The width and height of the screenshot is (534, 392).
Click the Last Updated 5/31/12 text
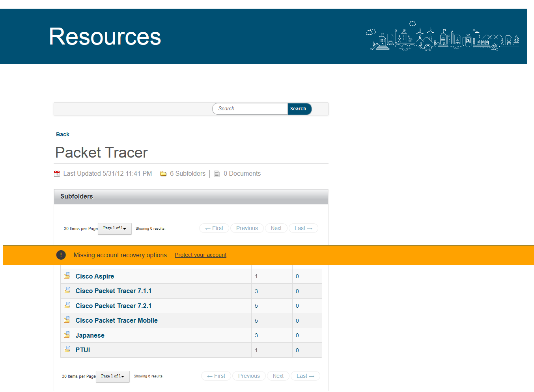click(x=107, y=174)
